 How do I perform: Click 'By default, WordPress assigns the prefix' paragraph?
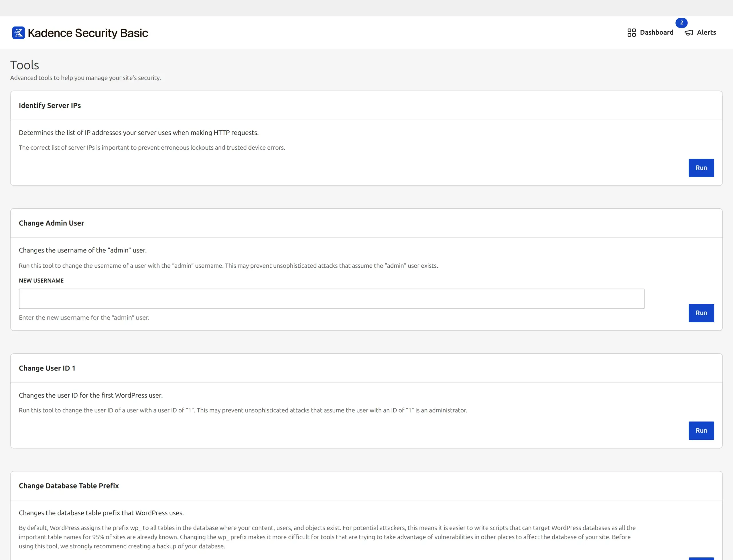327,537
